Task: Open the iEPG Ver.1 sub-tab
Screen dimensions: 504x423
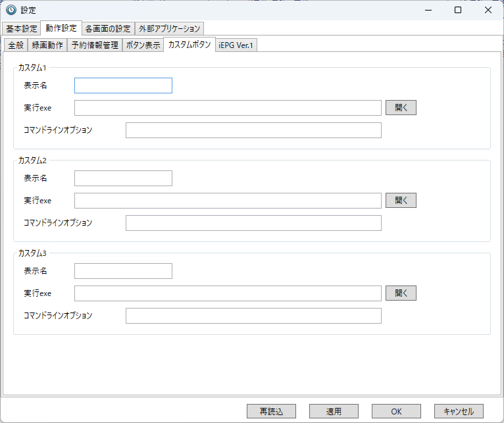Action: pos(236,45)
